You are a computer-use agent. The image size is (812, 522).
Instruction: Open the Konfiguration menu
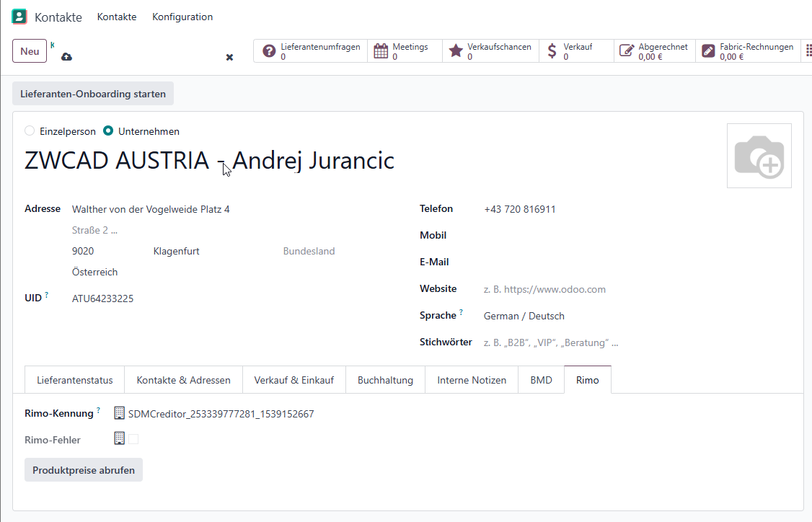(182, 17)
